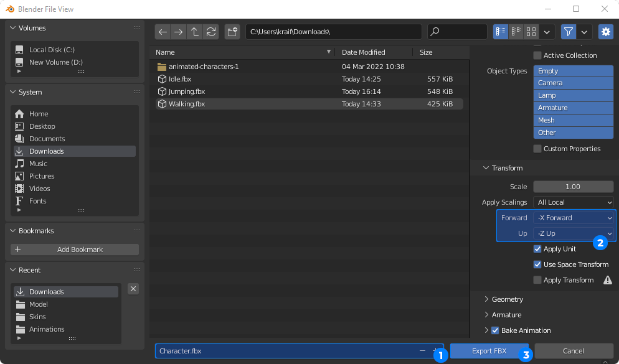This screenshot has width=619, height=364.
Task: Select animated-characters-1 folder
Action: 309,67
